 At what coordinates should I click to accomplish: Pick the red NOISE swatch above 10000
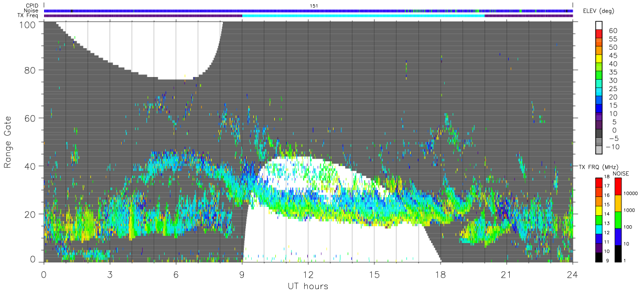tap(618, 186)
